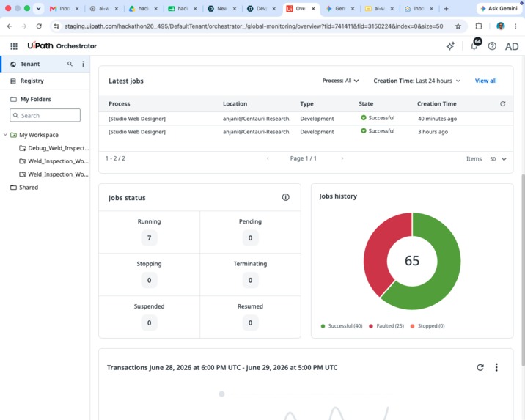Open Chrome three-dot menu
The width and height of the screenshot is (525, 420).
click(515, 26)
